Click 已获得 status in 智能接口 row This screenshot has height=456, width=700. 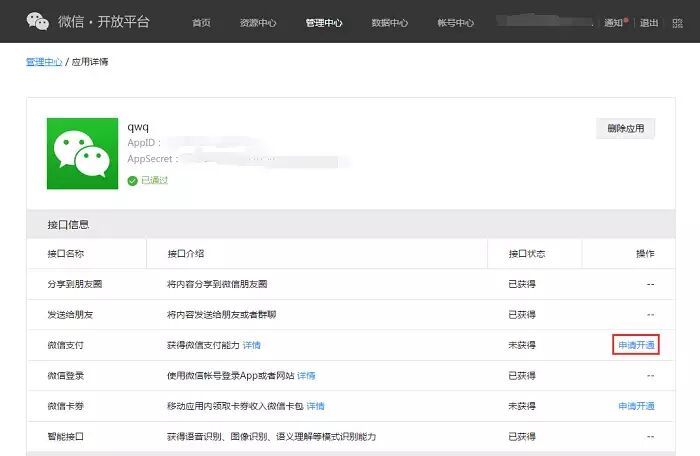522,436
